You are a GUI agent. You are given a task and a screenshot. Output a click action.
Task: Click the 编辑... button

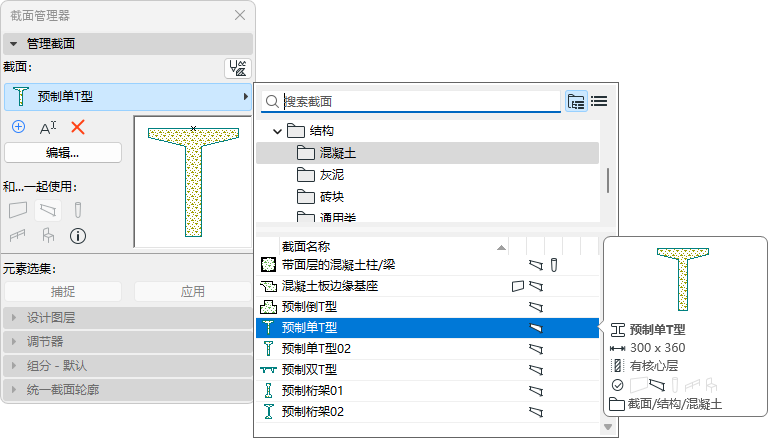point(63,153)
